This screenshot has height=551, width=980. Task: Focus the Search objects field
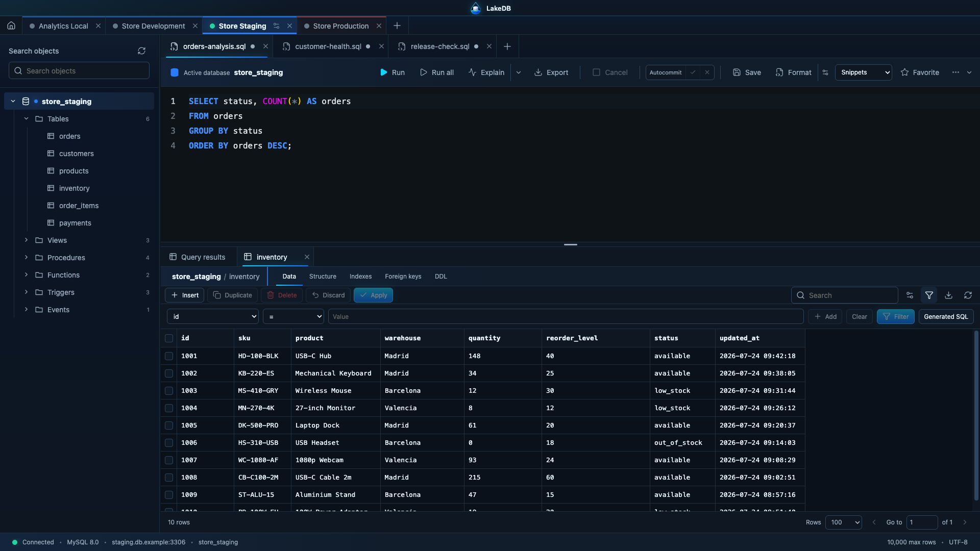pos(79,71)
